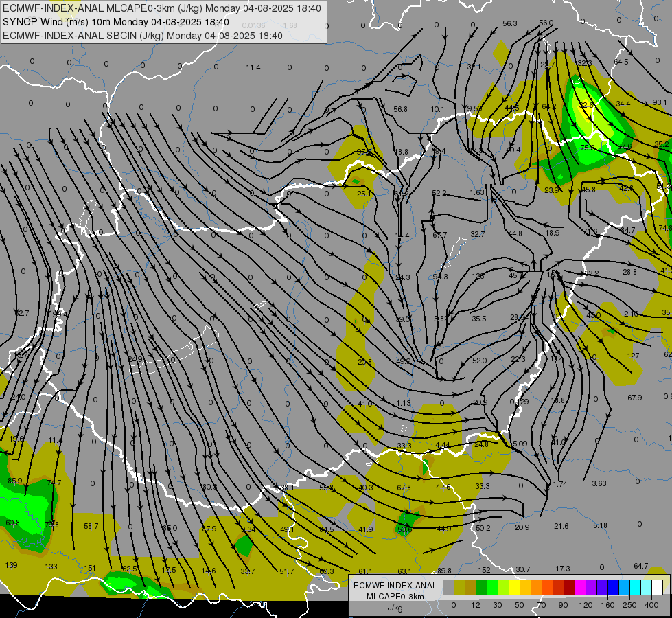Image resolution: width=672 pixels, height=618 pixels.
Task: Click the bright cyan legend swatch
Action: (635, 587)
